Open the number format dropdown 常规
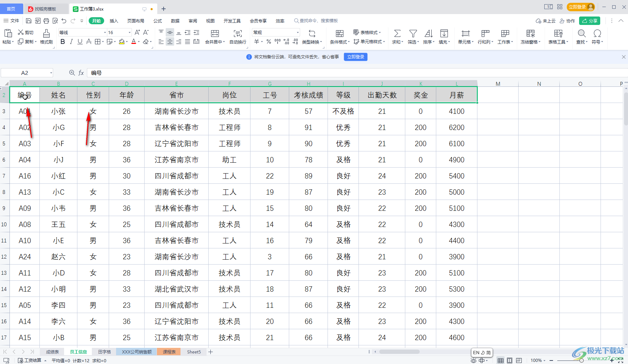 tap(298, 32)
